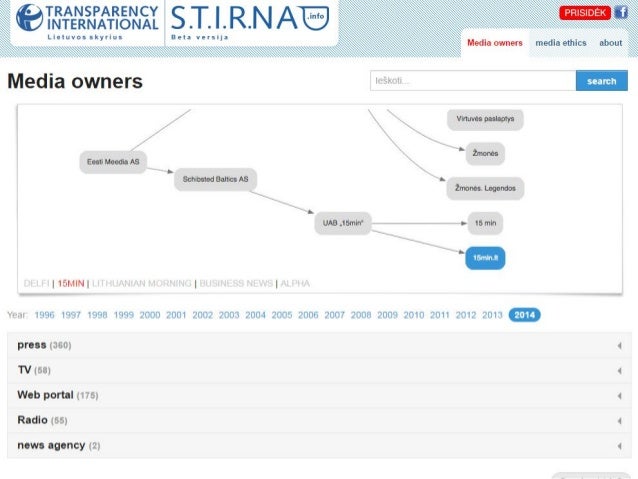Choose year 2002

203,315
